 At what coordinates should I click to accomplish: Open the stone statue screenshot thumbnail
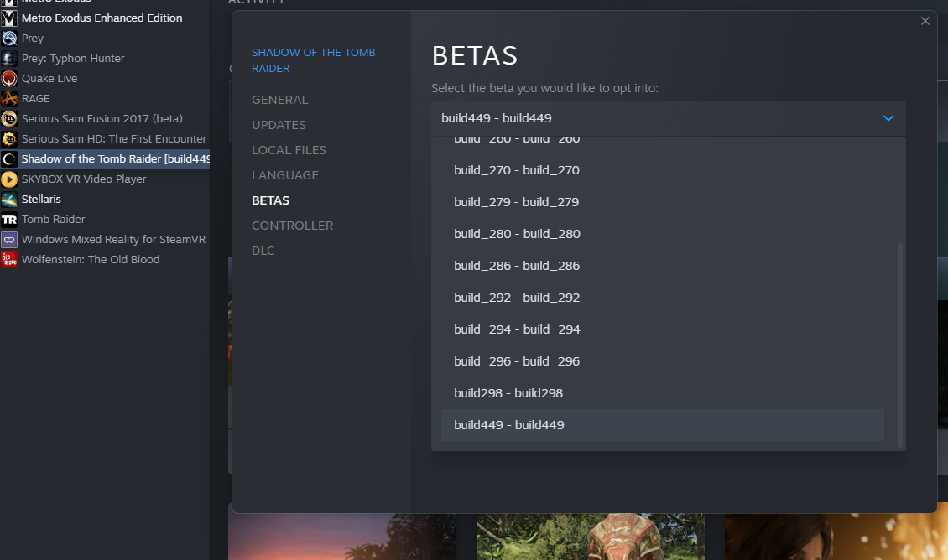click(590, 537)
